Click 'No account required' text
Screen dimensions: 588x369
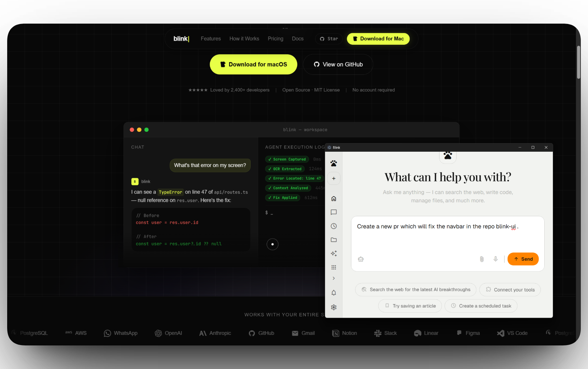click(374, 90)
